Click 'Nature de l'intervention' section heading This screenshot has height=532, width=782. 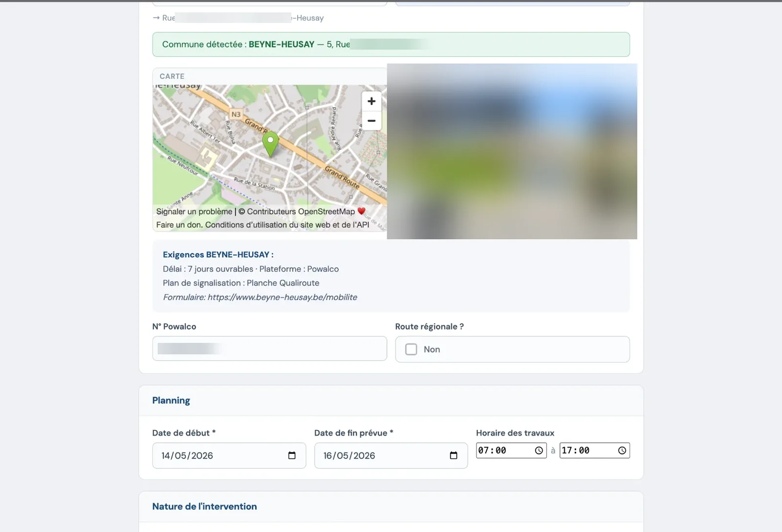click(204, 506)
